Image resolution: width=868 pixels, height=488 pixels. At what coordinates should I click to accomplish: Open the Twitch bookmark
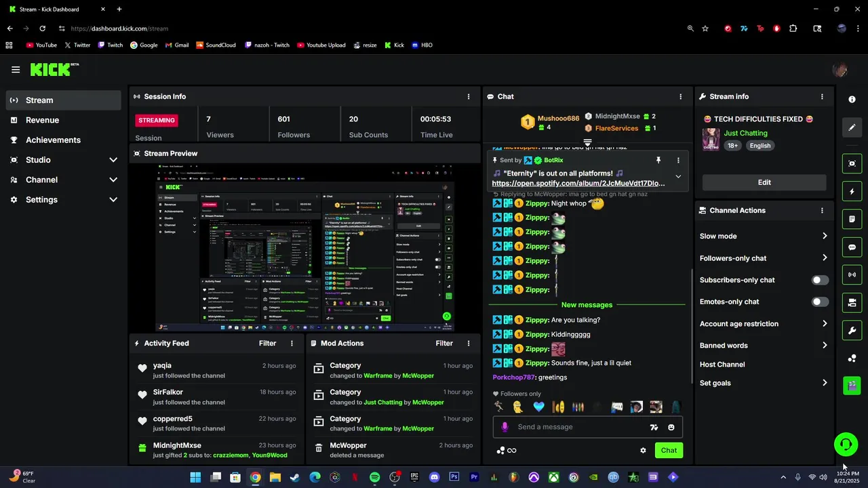coord(110,45)
